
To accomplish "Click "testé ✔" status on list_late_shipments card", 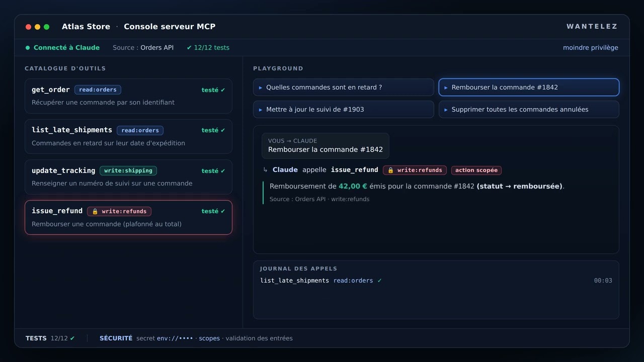I will (213, 130).
